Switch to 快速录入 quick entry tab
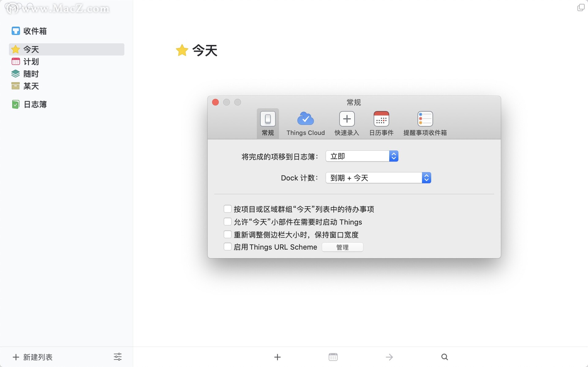This screenshot has width=588, height=367. tap(347, 123)
